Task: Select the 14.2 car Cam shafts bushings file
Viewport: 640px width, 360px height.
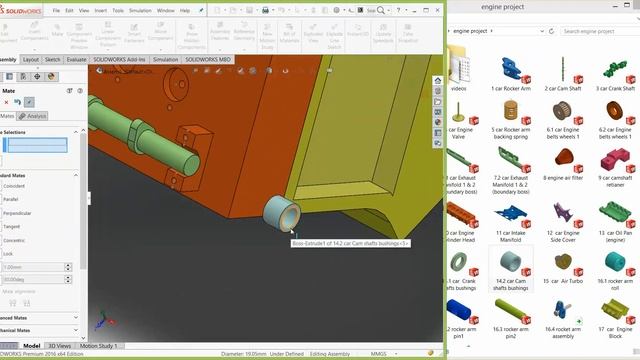Action: click(511, 269)
